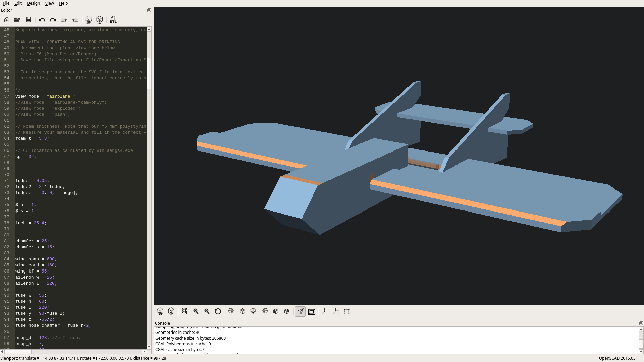
Task: Click the wing_span = 600 line
Action: (x=36, y=259)
